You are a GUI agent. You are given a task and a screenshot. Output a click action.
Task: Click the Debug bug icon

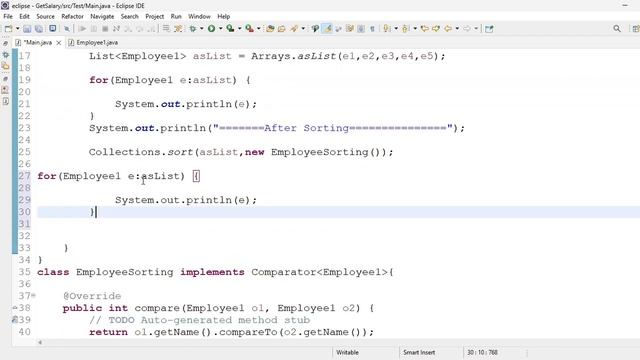point(193,29)
